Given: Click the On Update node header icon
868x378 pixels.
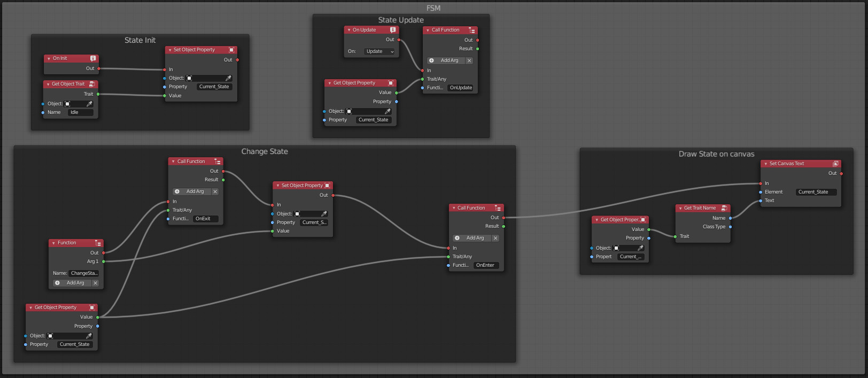Looking at the screenshot, I should coord(393,30).
